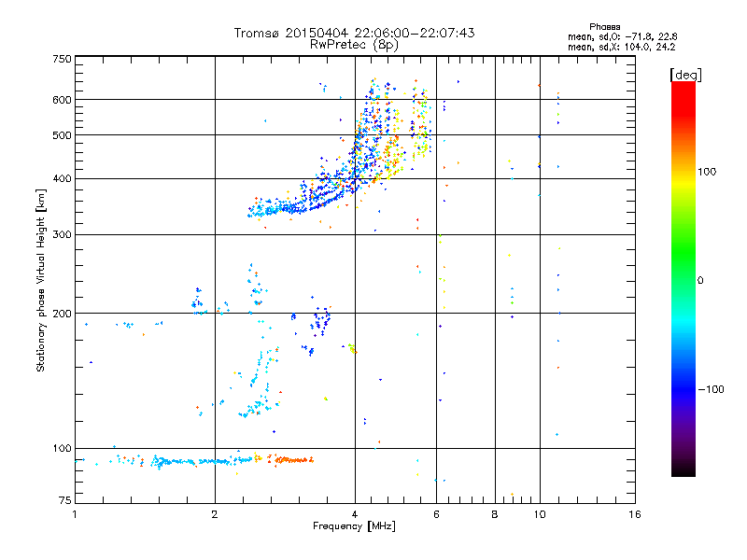
Task: Click the x-axis tick label '16'
Action: [x=635, y=514]
